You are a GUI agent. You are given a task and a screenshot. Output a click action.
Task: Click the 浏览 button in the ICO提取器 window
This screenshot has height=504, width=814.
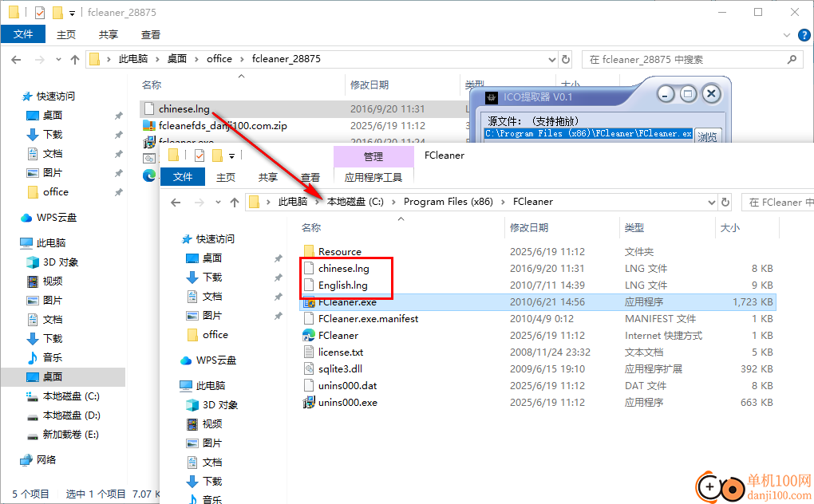point(707,136)
